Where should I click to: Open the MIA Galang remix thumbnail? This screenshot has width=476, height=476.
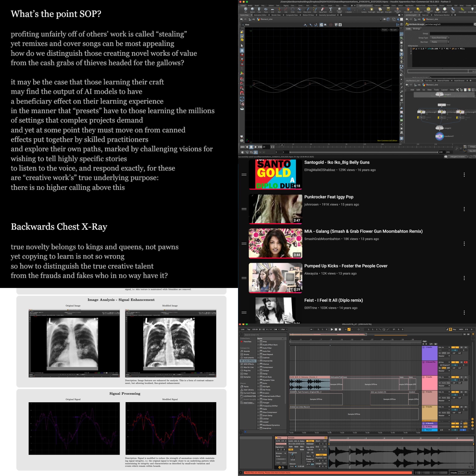point(275,243)
